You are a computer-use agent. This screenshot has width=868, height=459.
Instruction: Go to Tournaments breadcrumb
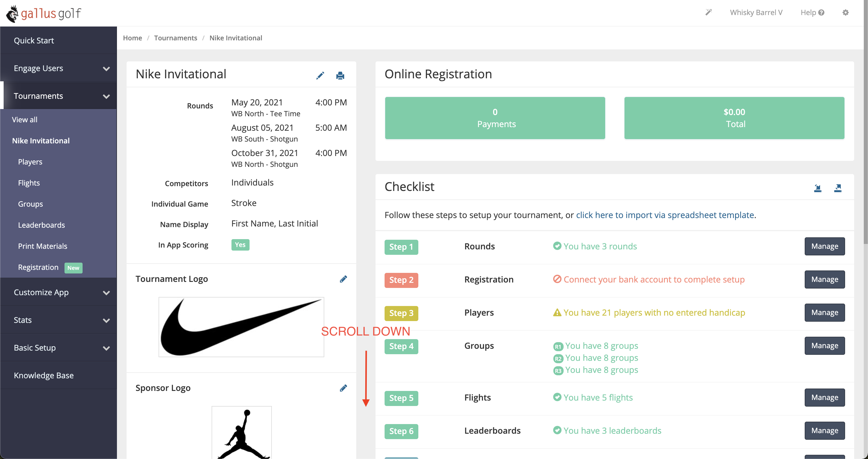click(175, 38)
